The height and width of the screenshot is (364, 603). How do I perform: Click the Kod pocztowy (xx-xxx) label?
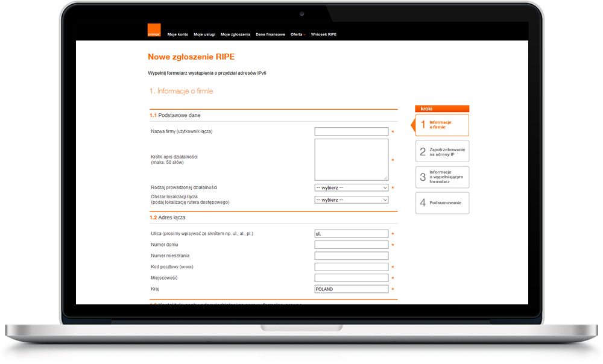172,267
